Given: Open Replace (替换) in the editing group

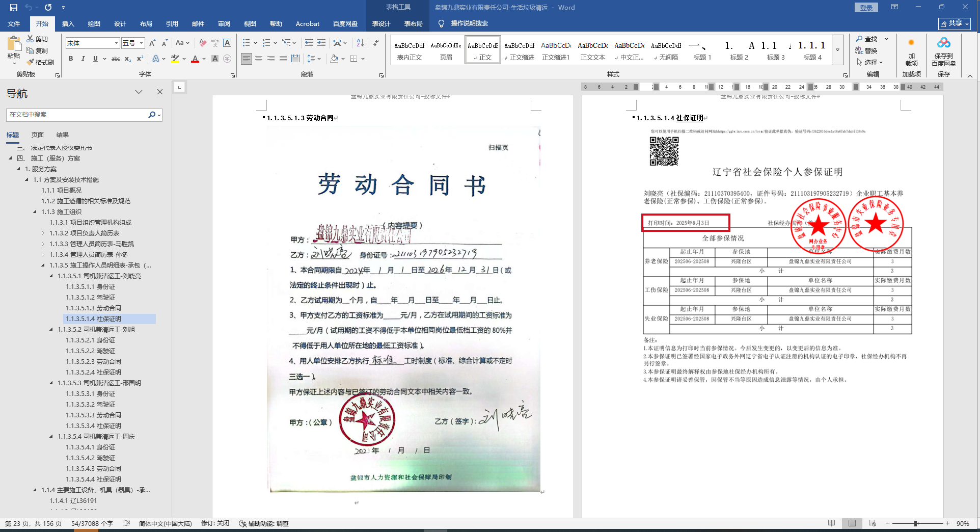Looking at the screenshot, I should [x=867, y=50].
